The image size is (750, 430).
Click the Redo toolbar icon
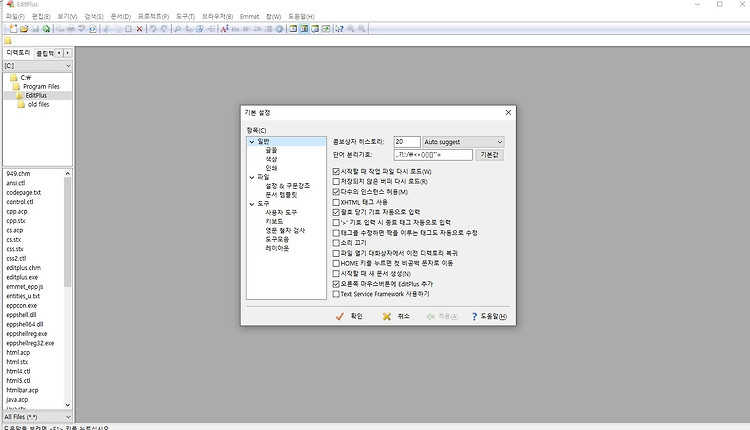click(x=164, y=29)
